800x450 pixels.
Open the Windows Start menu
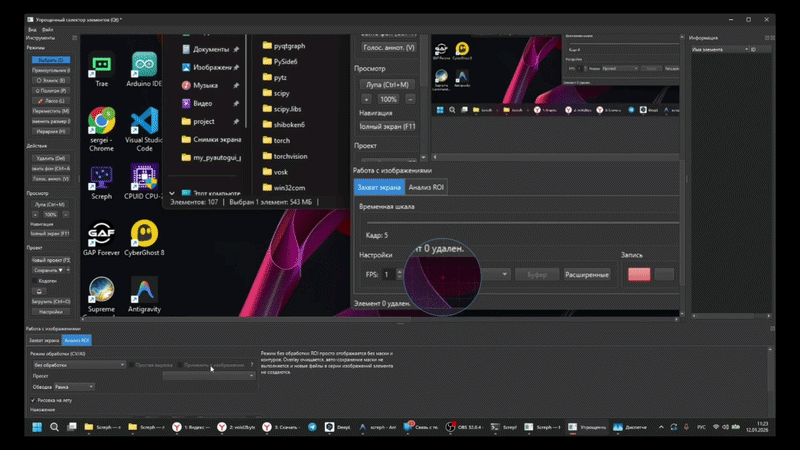(x=38, y=427)
